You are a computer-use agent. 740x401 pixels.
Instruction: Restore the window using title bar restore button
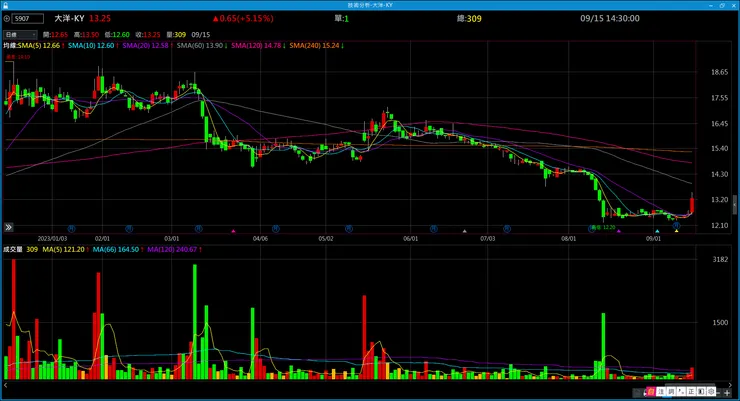coord(722,5)
